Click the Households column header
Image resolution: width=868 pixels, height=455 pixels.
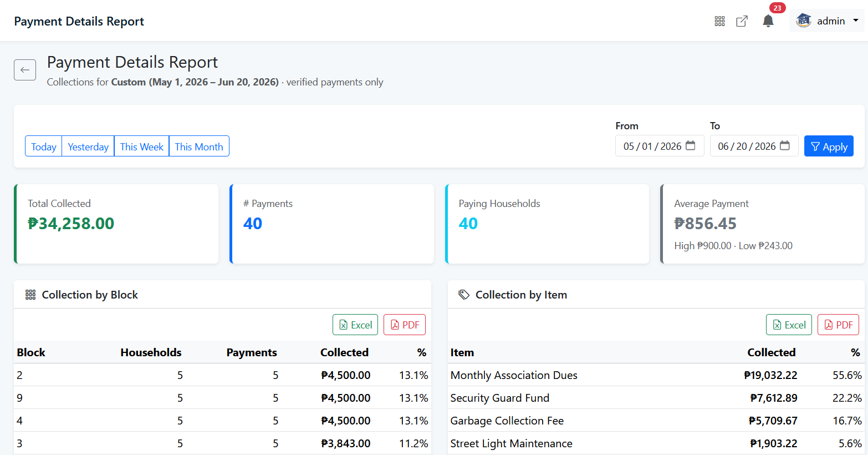pos(151,352)
